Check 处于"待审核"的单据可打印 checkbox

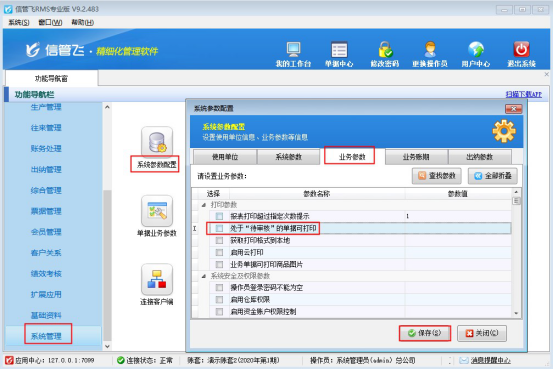point(219,229)
